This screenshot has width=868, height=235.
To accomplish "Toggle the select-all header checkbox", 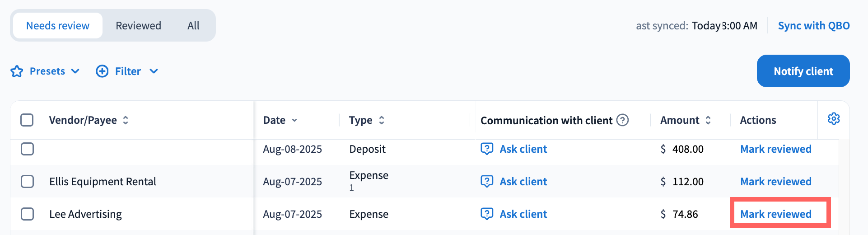I will coord(27,120).
